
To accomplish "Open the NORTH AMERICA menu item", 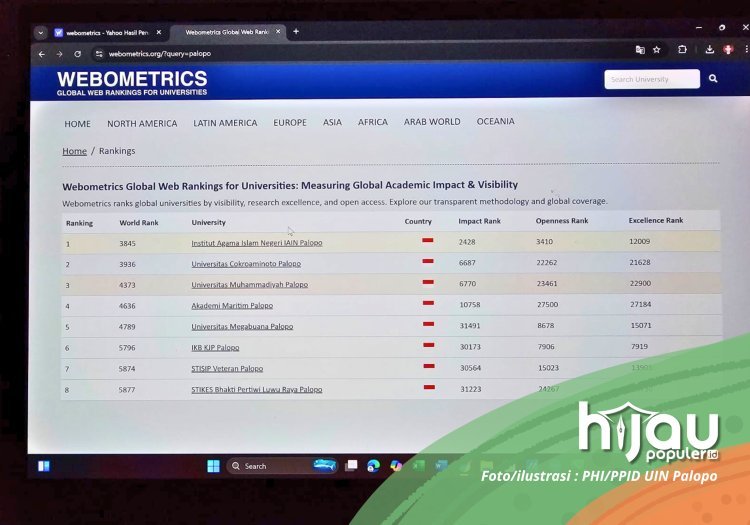I will [142, 124].
